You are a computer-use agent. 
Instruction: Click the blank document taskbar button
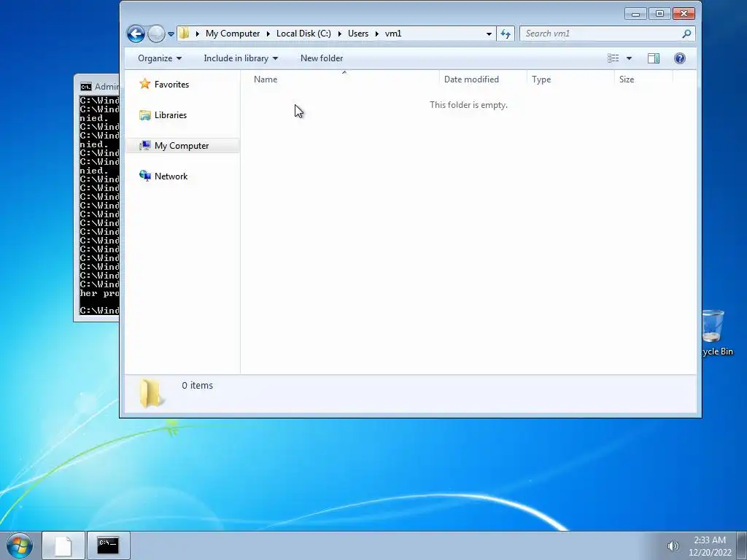[63, 545]
